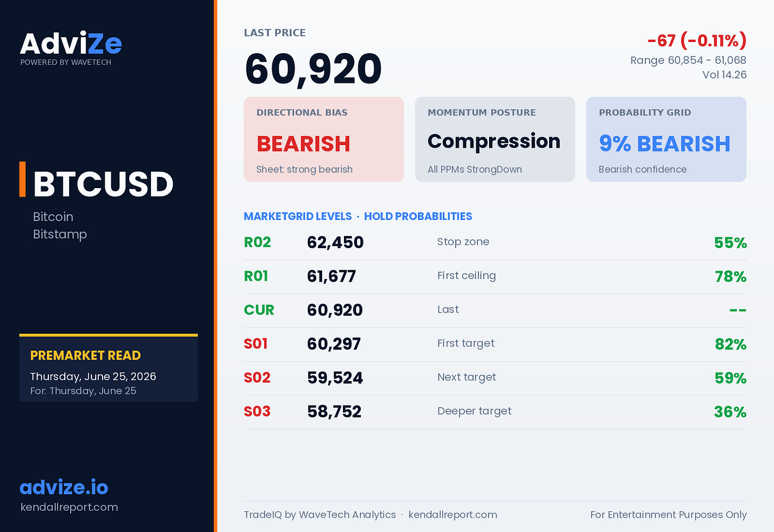Screen dimensions: 774x532
Task: Open the Probability Grid 9% BEARISH card
Action: tap(666, 139)
